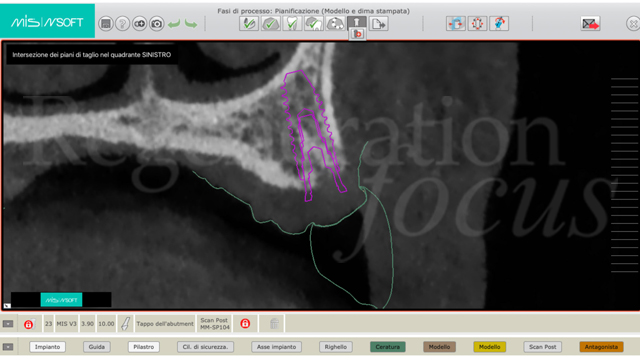Toggle Impianto visibility button

(47, 347)
